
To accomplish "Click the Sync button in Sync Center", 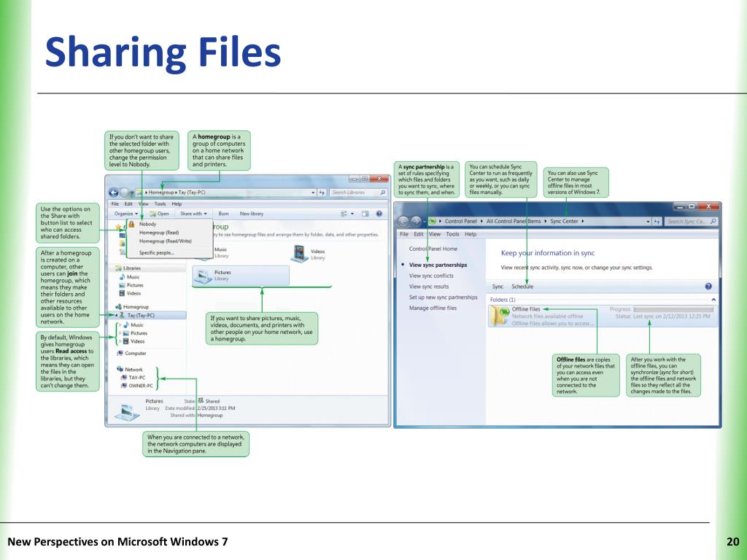I will tap(498, 287).
